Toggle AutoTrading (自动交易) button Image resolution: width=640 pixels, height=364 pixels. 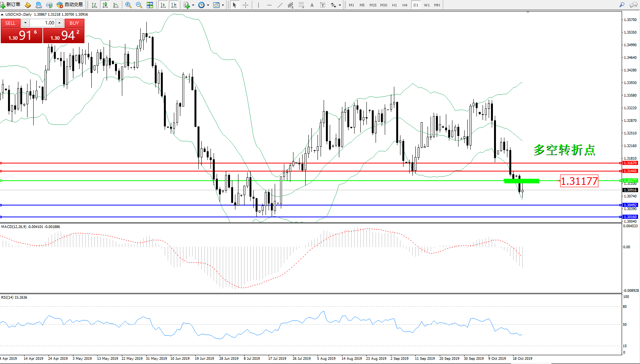[70, 5]
